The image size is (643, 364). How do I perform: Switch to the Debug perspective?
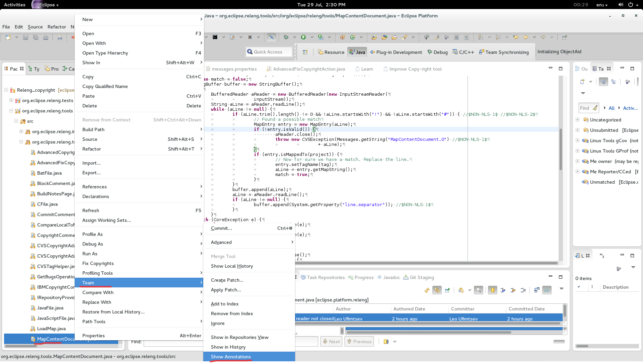click(x=437, y=52)
